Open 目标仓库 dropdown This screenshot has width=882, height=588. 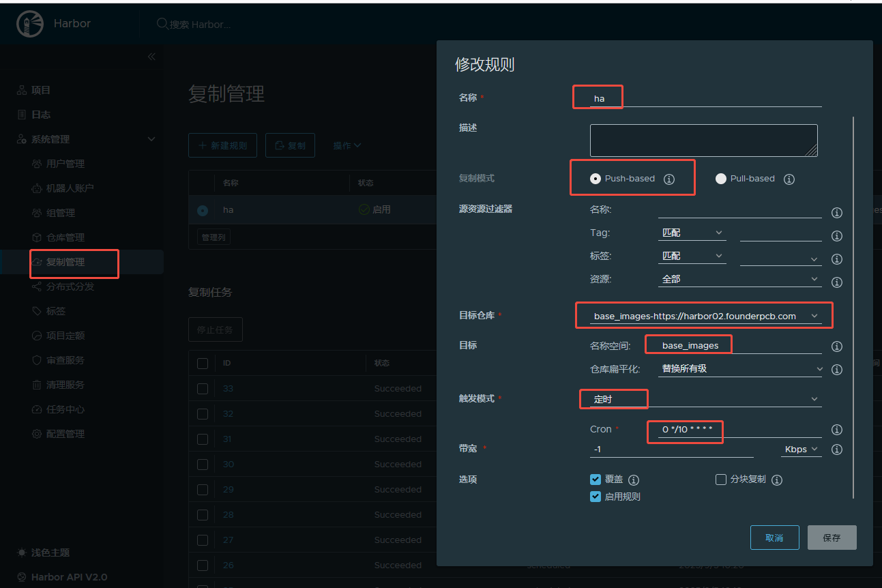(x=705, y=316)
